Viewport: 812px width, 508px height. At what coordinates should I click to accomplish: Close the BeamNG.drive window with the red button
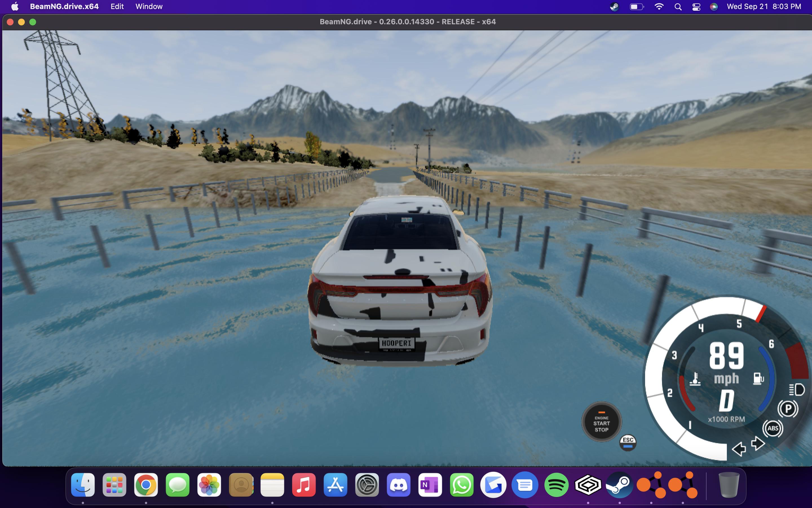click(x=10, y=22)
